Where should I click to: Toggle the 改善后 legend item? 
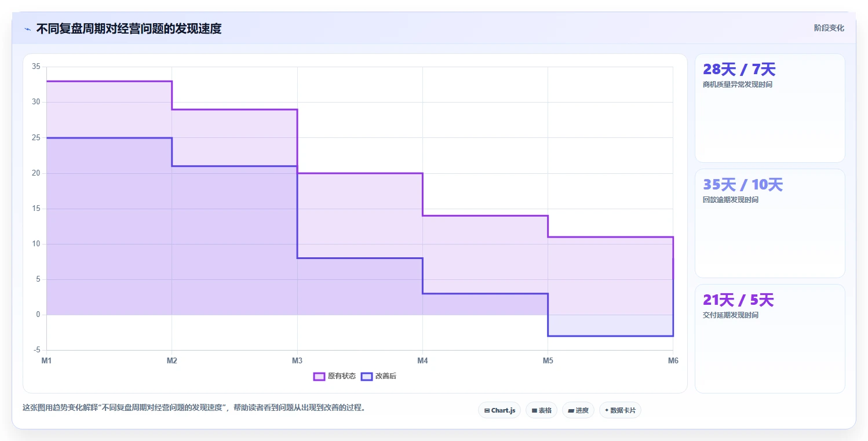[378, 376]
